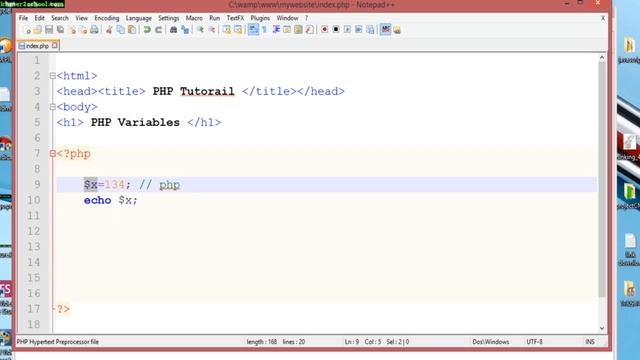The height and width of the screenshot is (360, 640).
Task: Zoom in using the toolbar icon
Action: pyautogui.click(x=200, y=30)
